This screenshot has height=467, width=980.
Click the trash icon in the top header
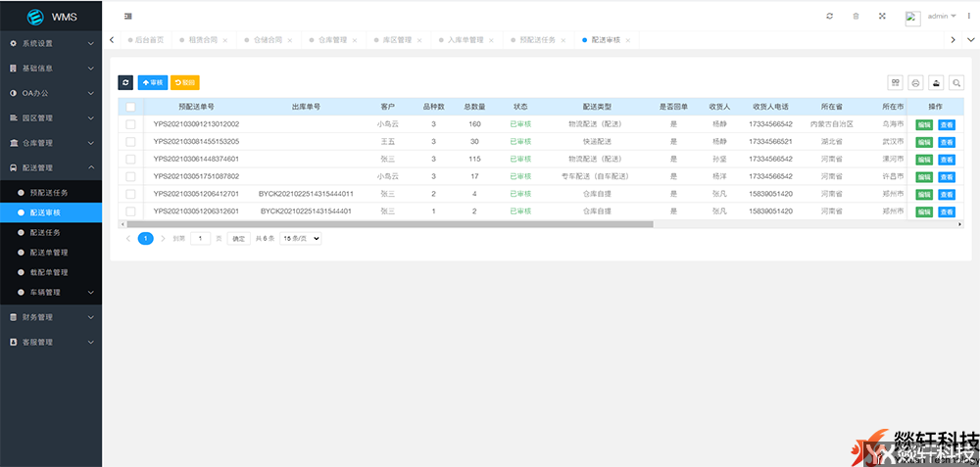[856, 17]
